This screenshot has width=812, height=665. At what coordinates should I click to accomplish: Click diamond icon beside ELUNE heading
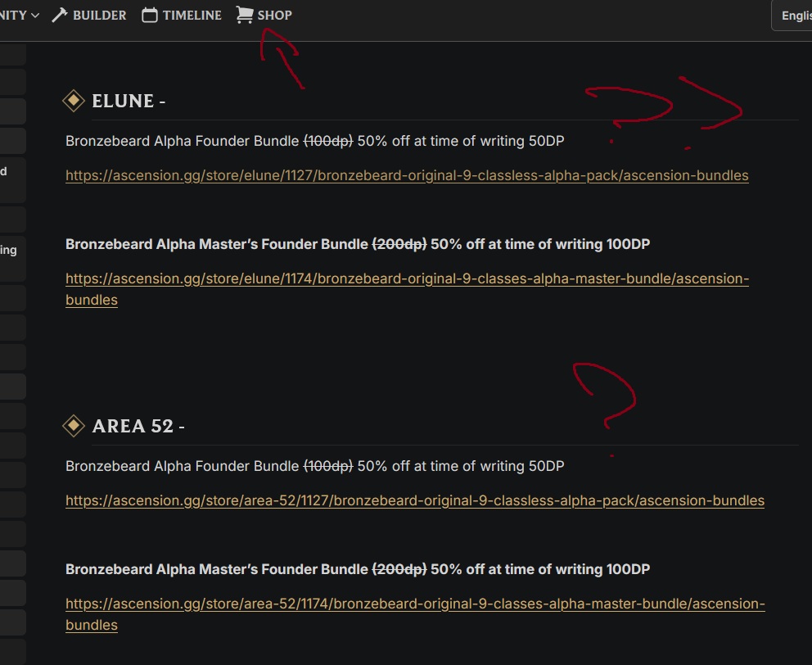pyautogui.click(x=74, y=101)
